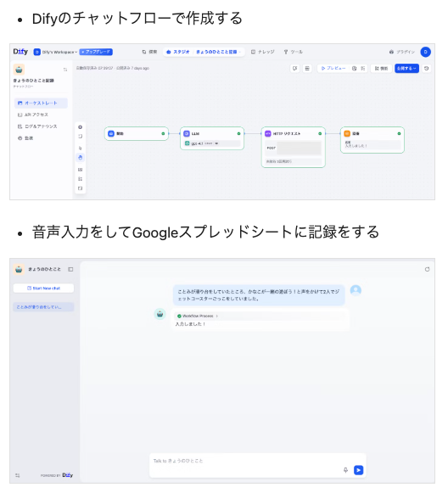Open the ことみが滑り台をしてい... conversation
This screenshot has height=493, width=448.
click(43, 307)
